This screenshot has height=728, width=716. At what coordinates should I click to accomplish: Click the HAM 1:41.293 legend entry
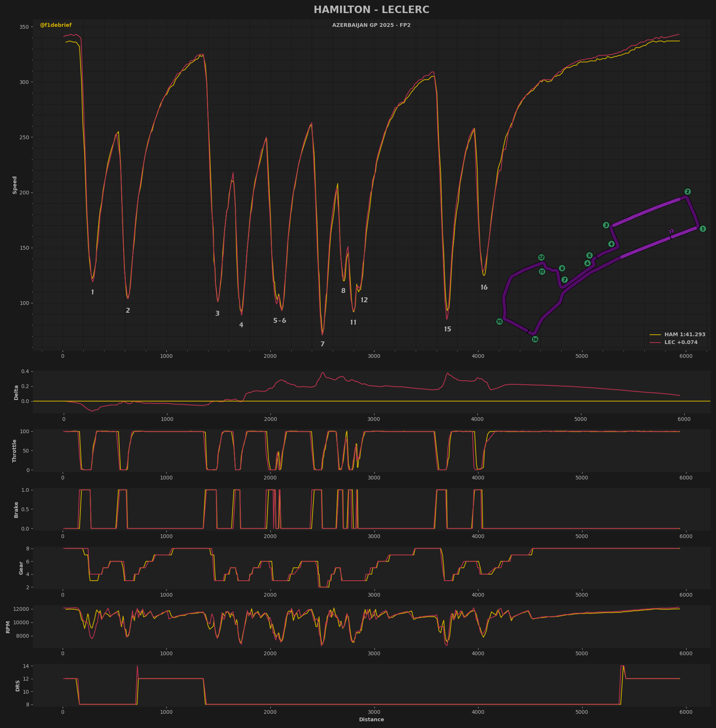point(684,334)
